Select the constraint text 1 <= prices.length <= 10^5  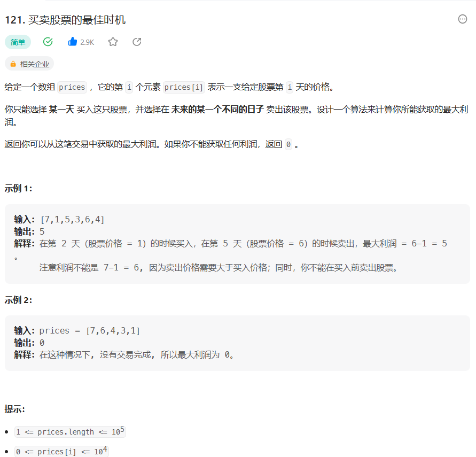69,431
